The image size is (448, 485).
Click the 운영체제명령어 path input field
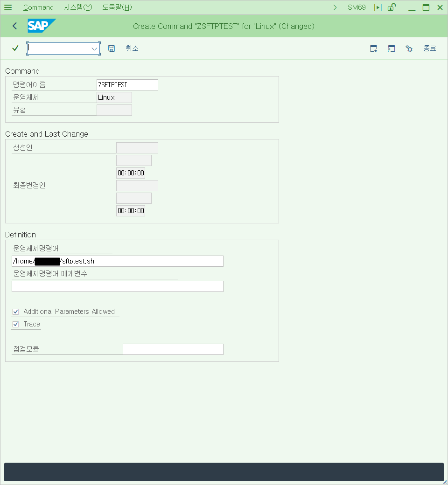pos(118,261)
